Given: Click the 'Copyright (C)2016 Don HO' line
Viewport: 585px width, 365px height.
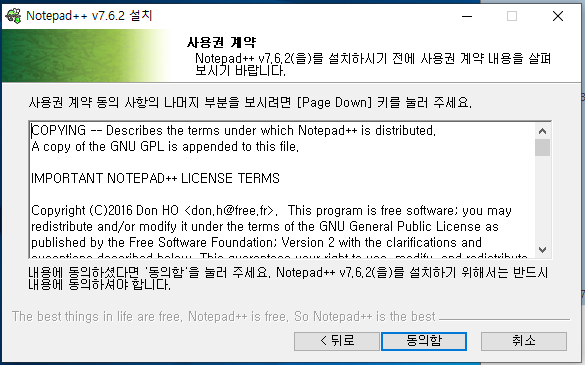Looking at the screenshot, I should click(271, 211).
